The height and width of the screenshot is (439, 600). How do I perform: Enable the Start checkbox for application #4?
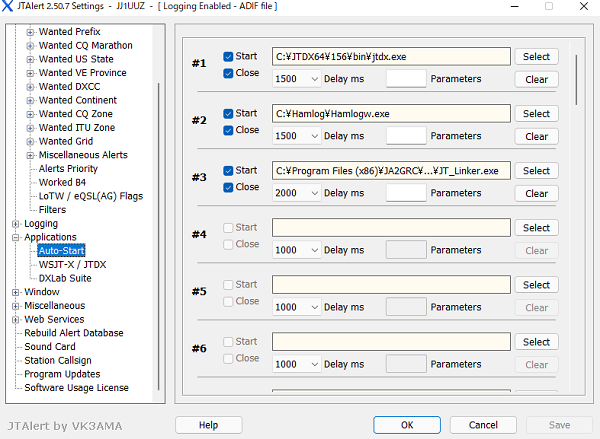(x=229, y=228)
